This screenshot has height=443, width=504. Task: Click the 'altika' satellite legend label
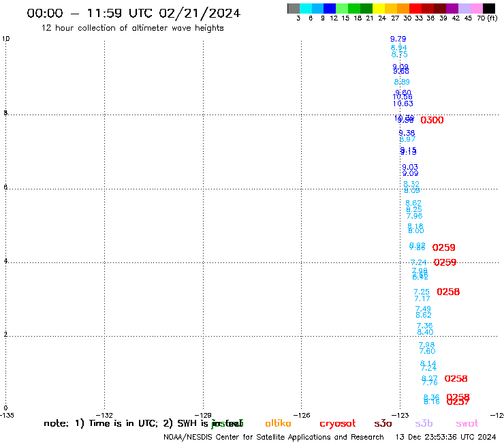pos(278,423)
